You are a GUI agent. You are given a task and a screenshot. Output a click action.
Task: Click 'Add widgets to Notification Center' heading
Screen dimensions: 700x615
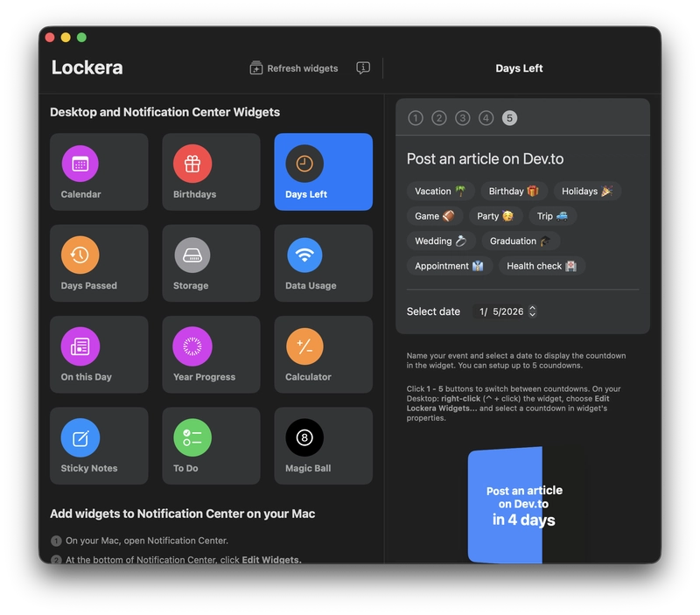[183, 514]
